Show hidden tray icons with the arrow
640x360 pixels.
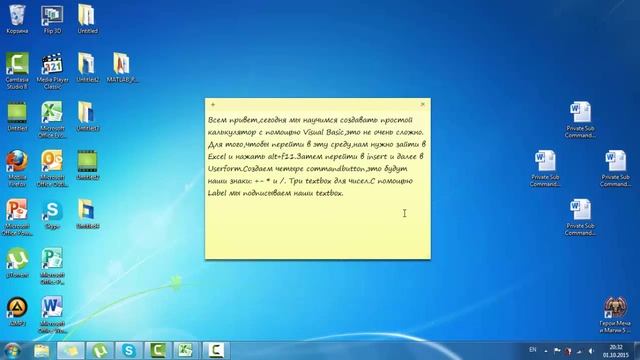click(546, 351)
